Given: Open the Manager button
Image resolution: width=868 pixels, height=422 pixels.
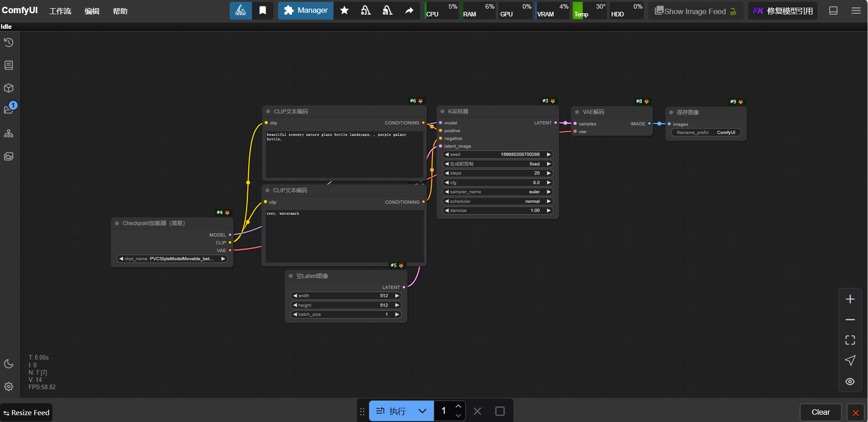Looking at the screenshot, I should tap(306, 10).
